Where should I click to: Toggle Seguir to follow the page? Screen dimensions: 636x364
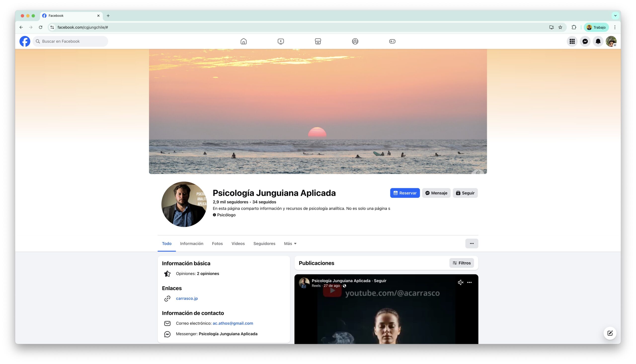(465, 193)
